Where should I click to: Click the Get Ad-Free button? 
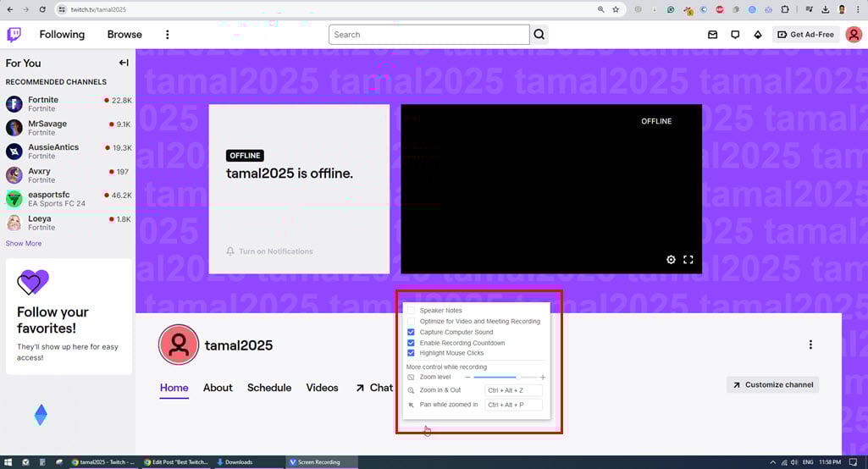806,35
